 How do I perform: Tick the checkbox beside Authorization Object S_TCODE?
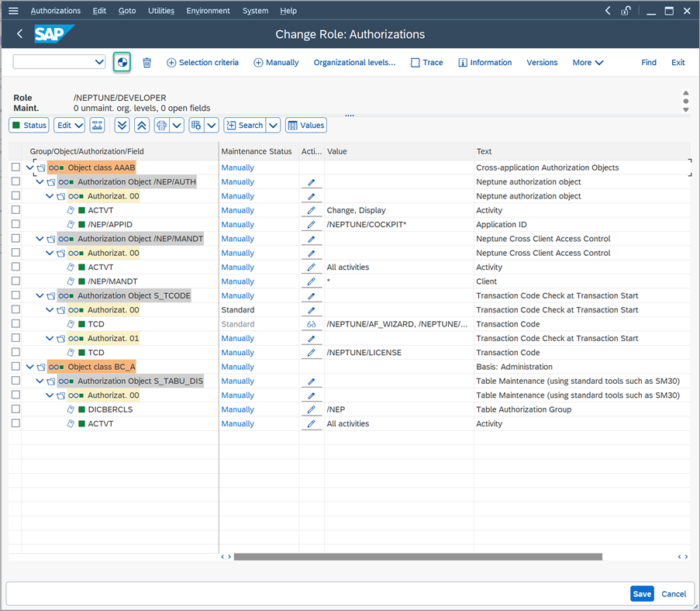pos(15,295)
